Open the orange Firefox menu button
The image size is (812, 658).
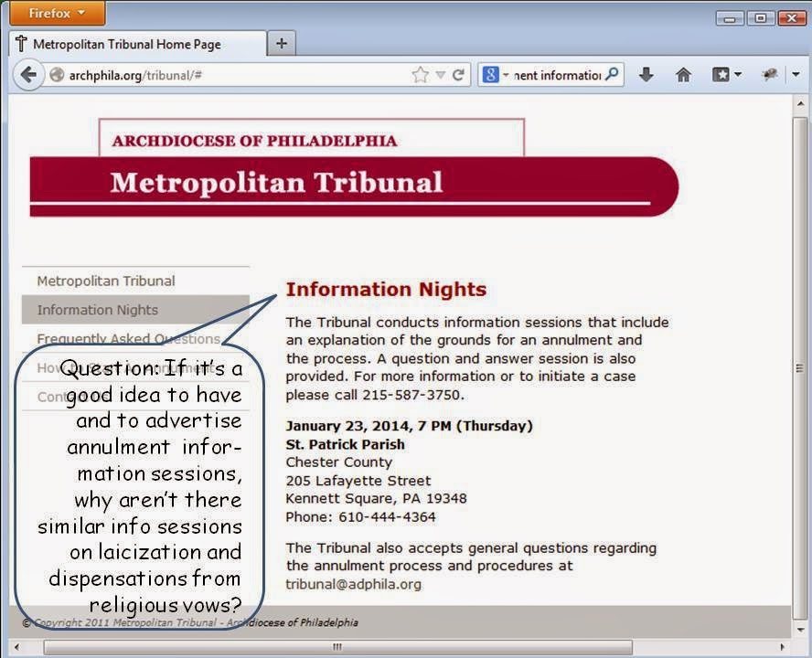coord(57,13)
